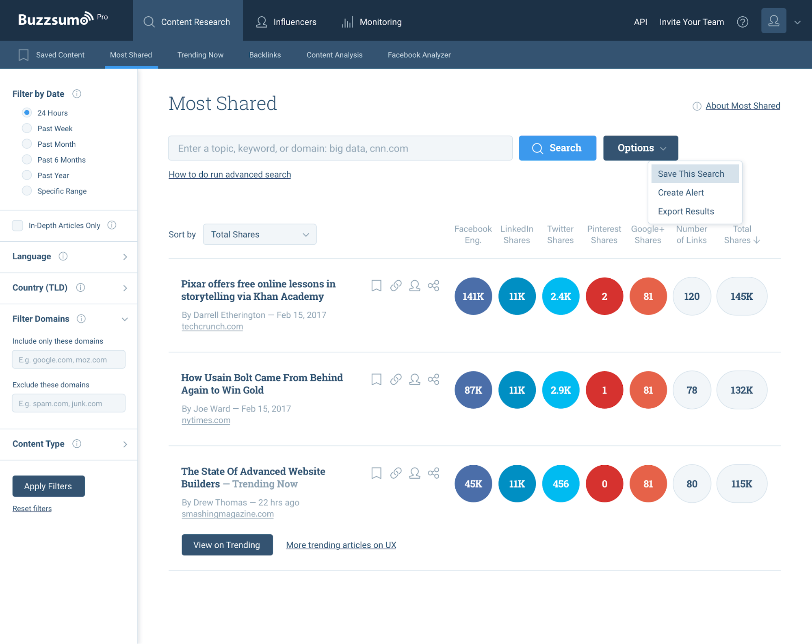The width and height of the screenshot is (812, 644).
Task: Click the user profile avatar icon
Action: (773, 21)
